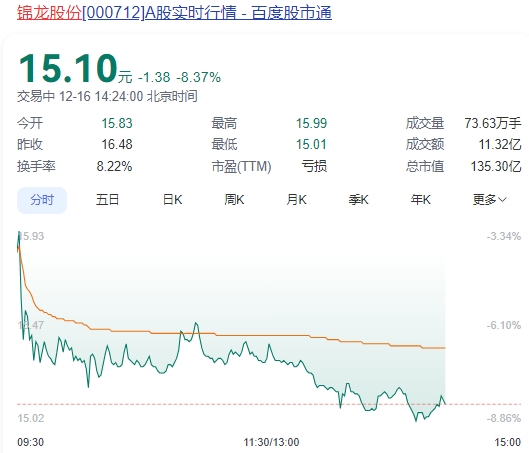Click the trading time 12-16 14:24:00
Image resolution: width=529 pixels, height=453 pixels.
(101, 96)
